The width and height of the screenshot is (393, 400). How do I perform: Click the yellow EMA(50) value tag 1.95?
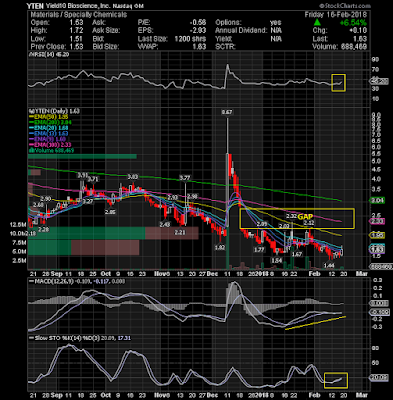click(x=378, y=235)
